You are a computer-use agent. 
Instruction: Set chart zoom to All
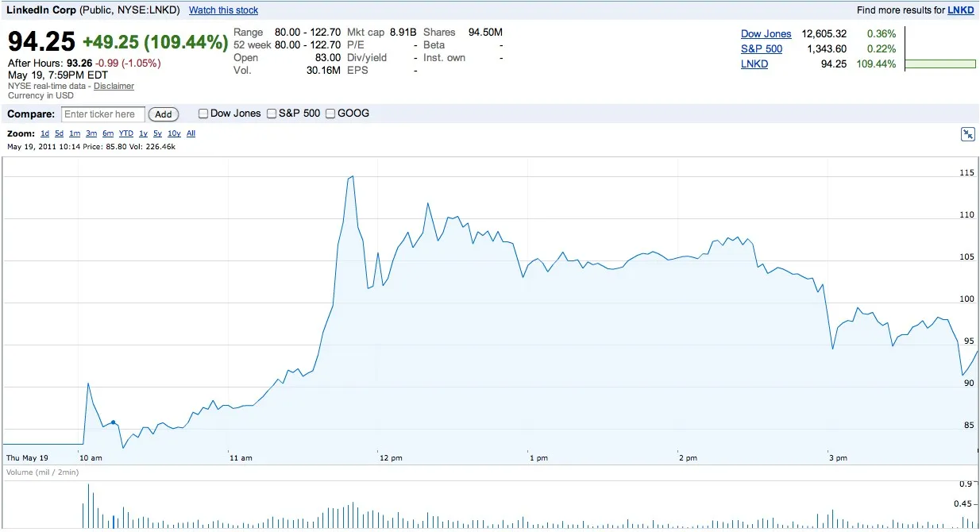tap(191, 133)
